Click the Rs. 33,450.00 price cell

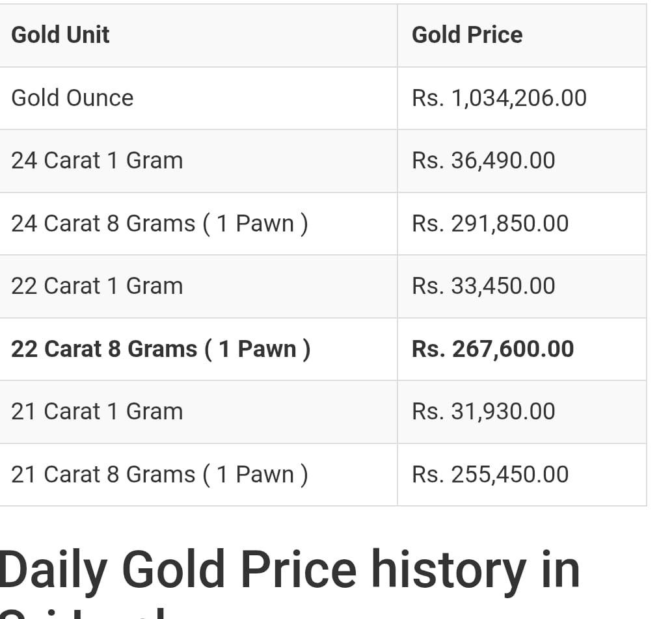[x=483, y=286]
